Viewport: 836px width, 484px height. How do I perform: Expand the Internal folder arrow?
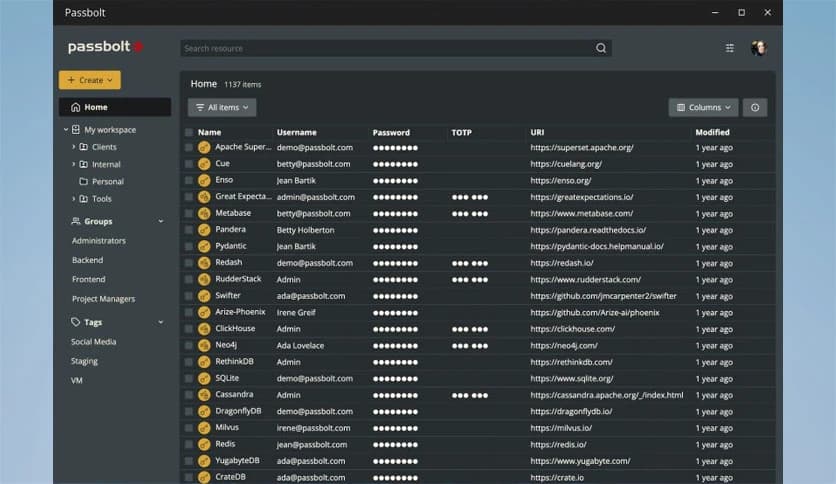click(x=74, y=165)
